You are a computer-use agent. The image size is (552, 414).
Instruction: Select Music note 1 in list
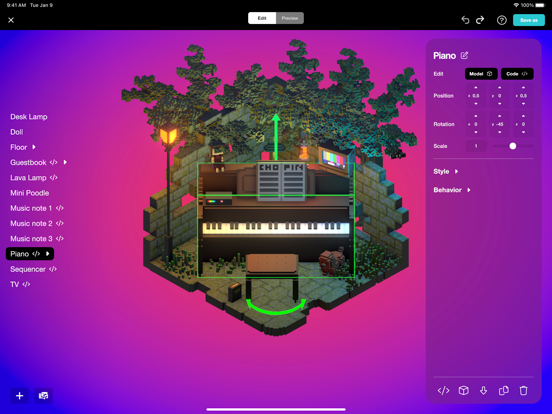point(31,208)
